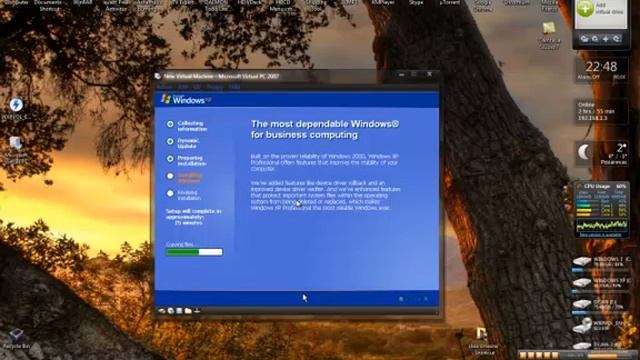
Task: Click the setup time remaining estimate text
Action: coord(193,217)
